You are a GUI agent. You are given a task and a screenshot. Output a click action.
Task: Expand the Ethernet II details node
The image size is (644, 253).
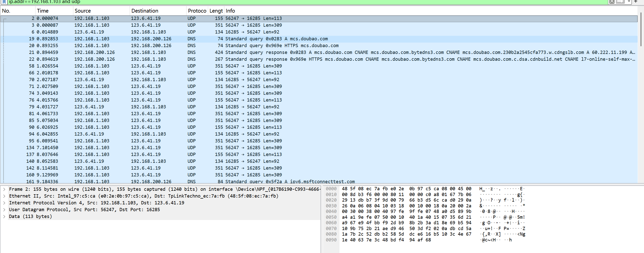4,196
